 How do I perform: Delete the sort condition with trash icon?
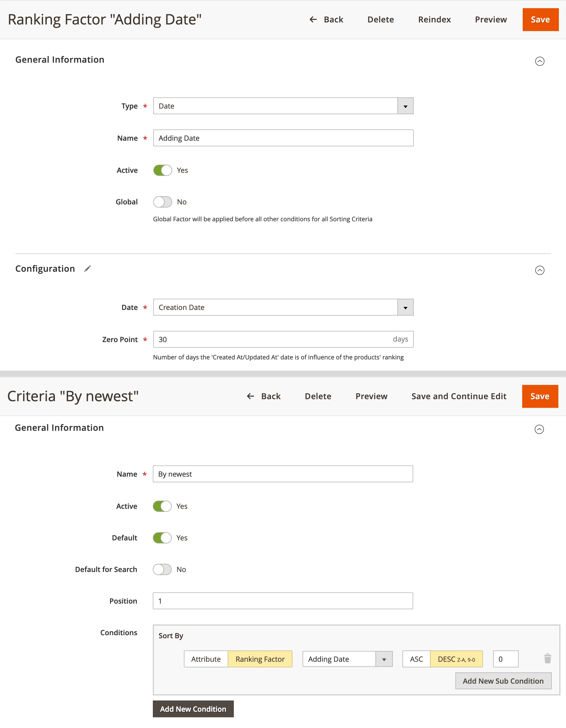click(x=547, y=659)
